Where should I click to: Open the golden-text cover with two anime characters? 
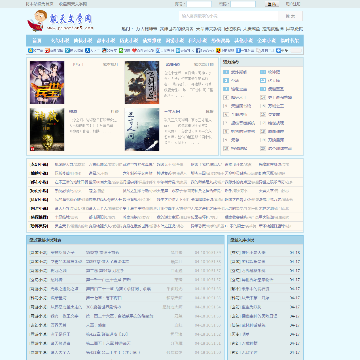click(47, 82)
